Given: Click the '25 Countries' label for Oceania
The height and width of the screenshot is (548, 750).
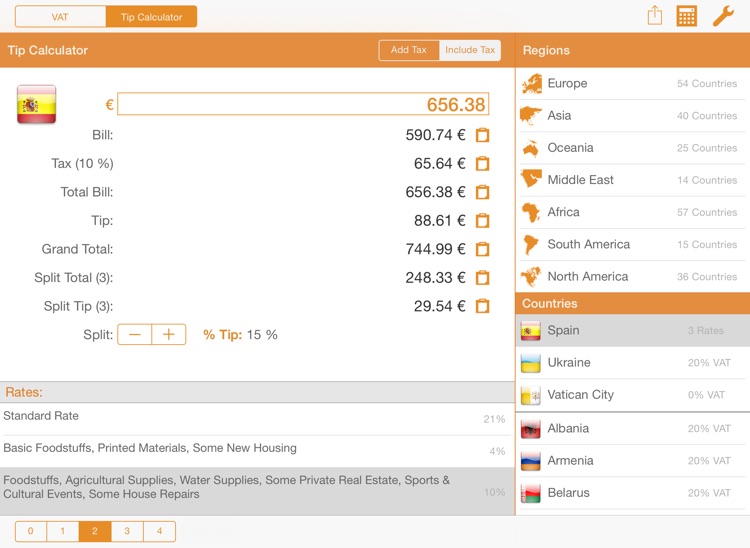Looking at the screenshot, I should tap(707, 148).
